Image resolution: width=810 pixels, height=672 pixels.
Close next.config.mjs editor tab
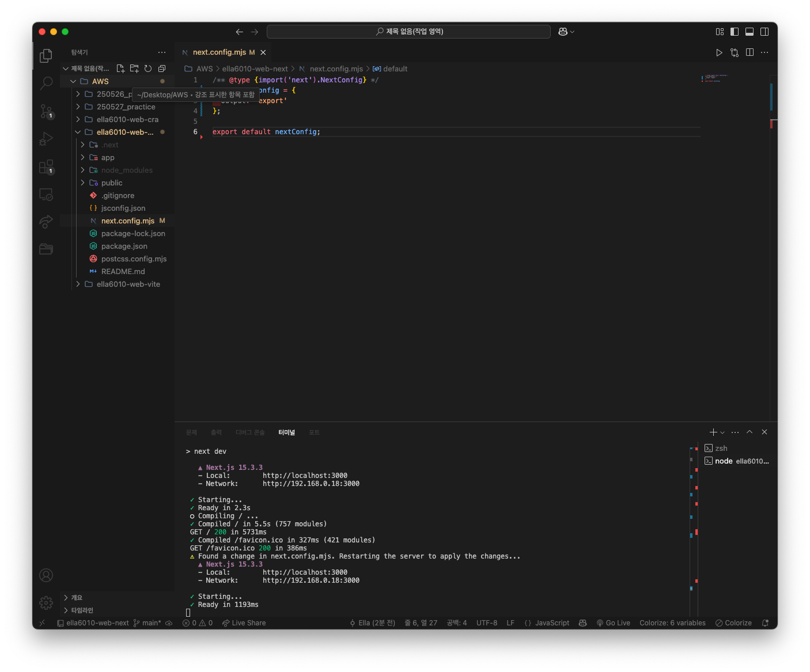coord(263,52)
